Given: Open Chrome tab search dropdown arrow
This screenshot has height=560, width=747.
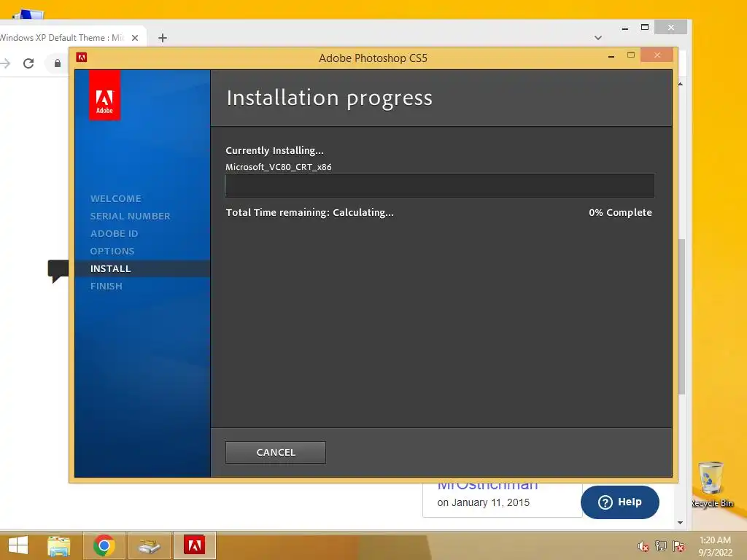Looking at the screenshot, I should [598, 38].
